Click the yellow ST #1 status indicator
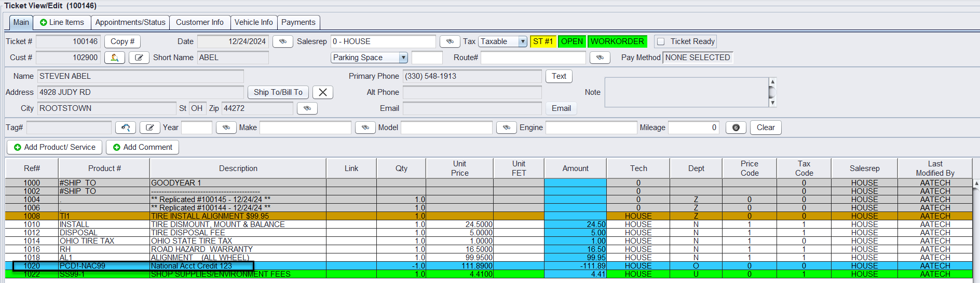980x283 pixels. pos(542,41)
